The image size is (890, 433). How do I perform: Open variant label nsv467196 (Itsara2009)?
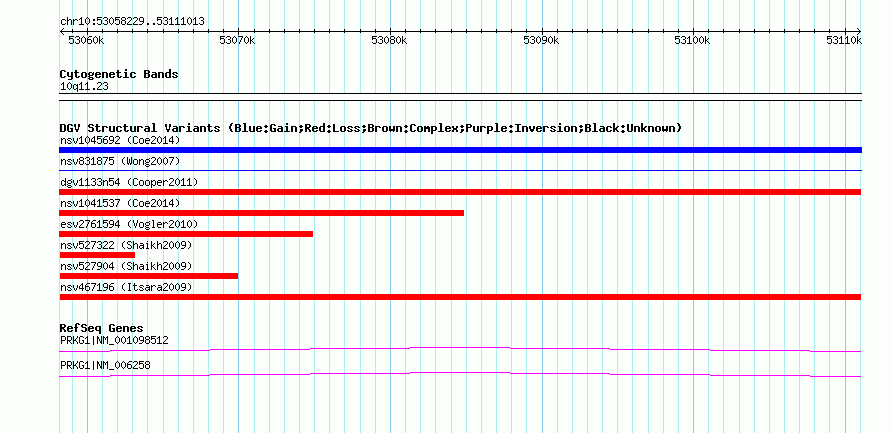pos(126,288)
